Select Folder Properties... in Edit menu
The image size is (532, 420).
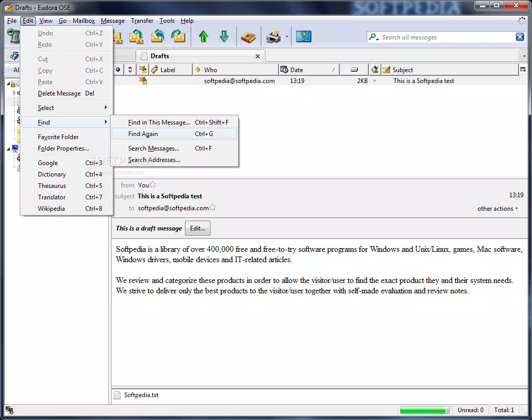point(67,148)
